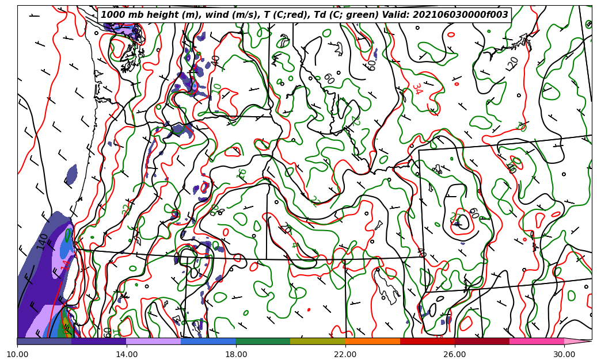This screenshot has height=364, width=597.
Task: Select the dark purple 12–14 colorbar segment
Action: [99, 341]
